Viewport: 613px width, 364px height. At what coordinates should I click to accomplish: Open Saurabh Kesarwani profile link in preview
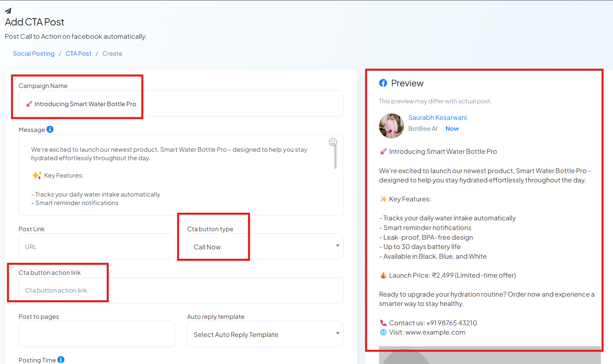(x=437, y=117)
